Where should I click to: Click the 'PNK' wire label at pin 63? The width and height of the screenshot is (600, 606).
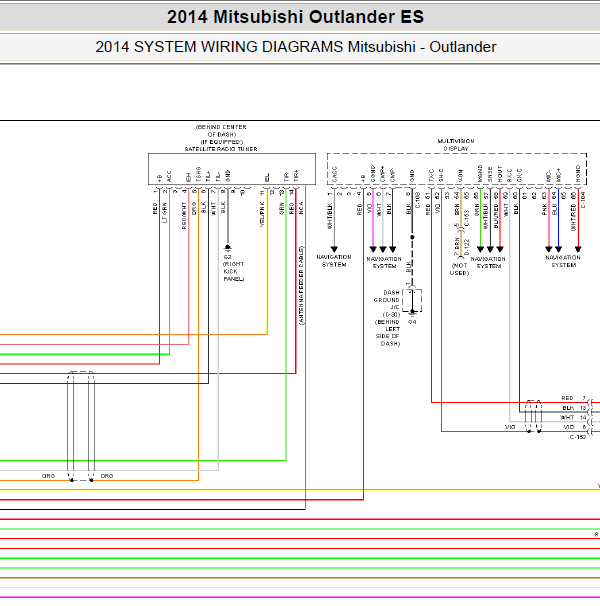pos(544,209)
